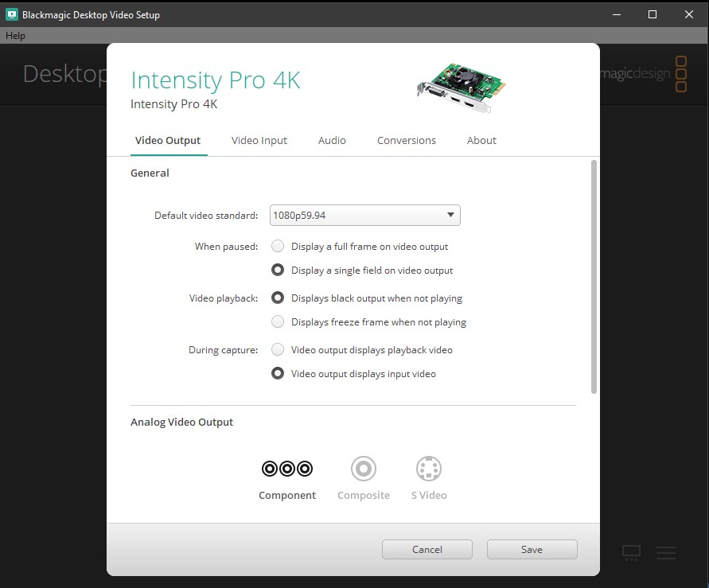The width and height of the screenshot is (709, 588).
Task: Select the Composite analog output icon
Action: pos(364,469)
